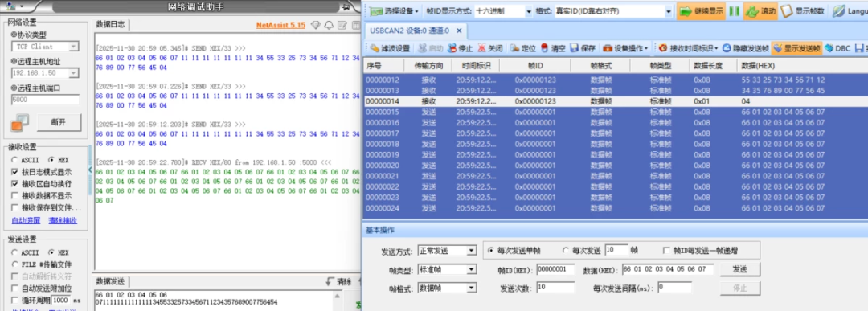This screenshot has height=311, width=868.
Task: Click the 远程主机端口 5000 field
Action: click(x=45, y=100)
